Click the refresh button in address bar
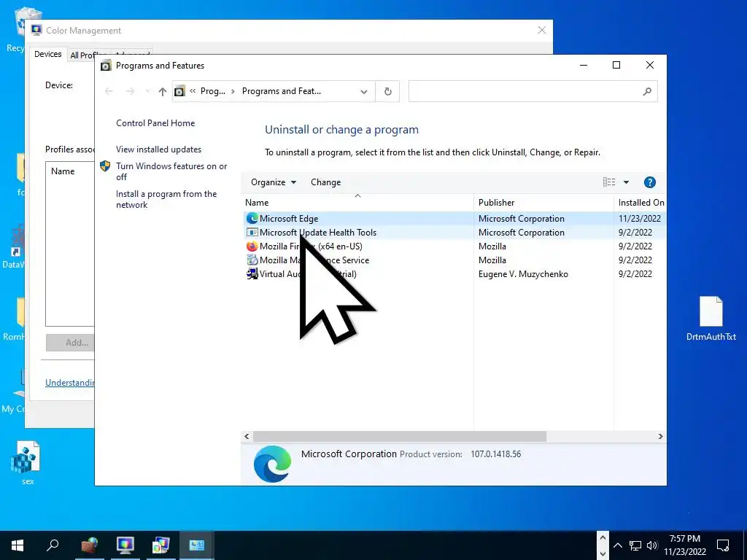This screenshot has width=747, height=560. click(388, 91)
